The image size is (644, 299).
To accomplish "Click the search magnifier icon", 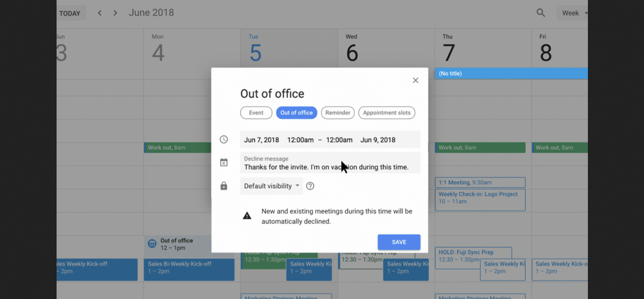I will [x=541, y=13].
